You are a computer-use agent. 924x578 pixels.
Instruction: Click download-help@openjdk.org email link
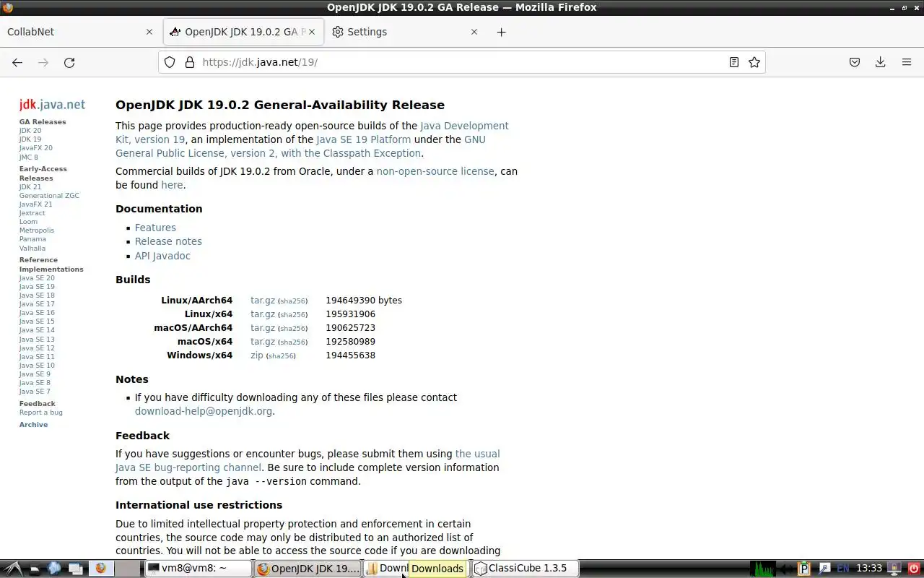[x=204, y=411]
